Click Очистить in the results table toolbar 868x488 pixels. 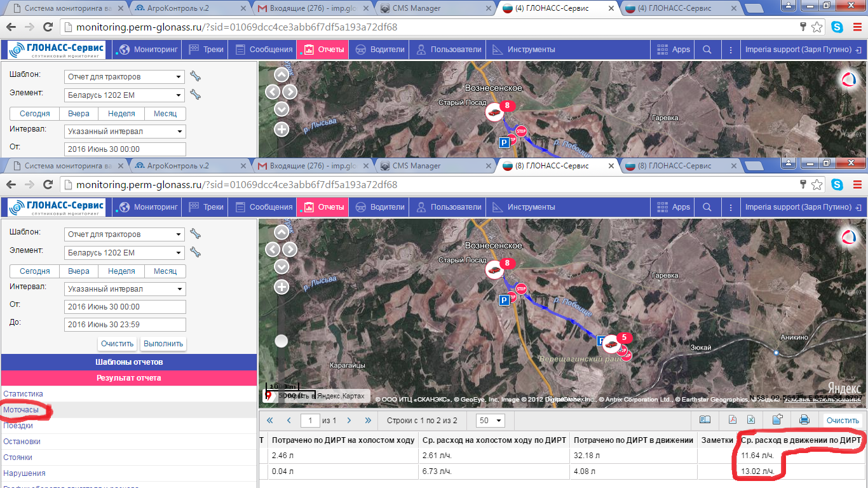click(x=843, y=420)
